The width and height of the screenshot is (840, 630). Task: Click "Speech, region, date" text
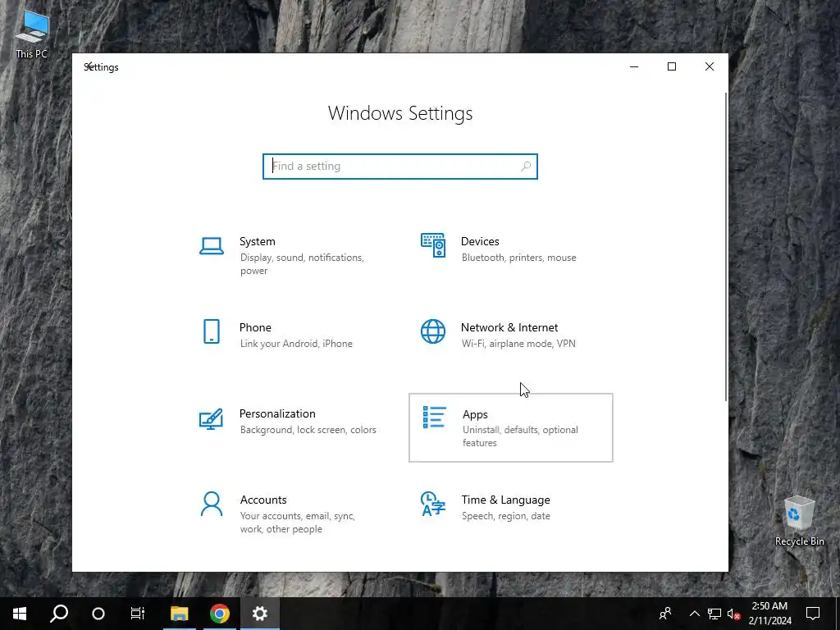[x=505, y=516]
